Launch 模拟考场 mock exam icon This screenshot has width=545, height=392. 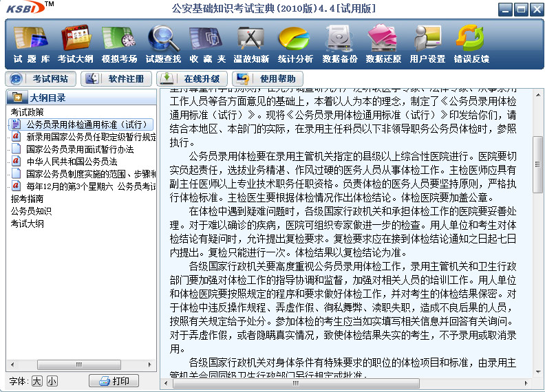click(119, 44)
